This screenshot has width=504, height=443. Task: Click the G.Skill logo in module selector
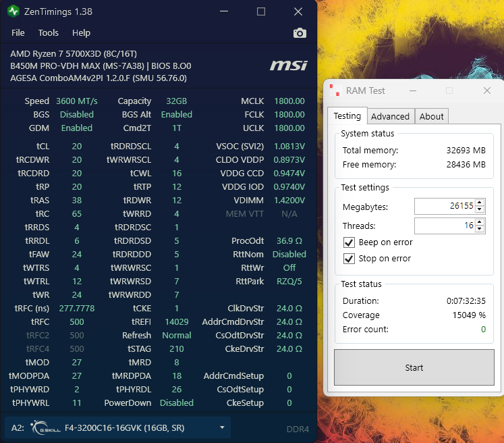[x=45, y=427]
